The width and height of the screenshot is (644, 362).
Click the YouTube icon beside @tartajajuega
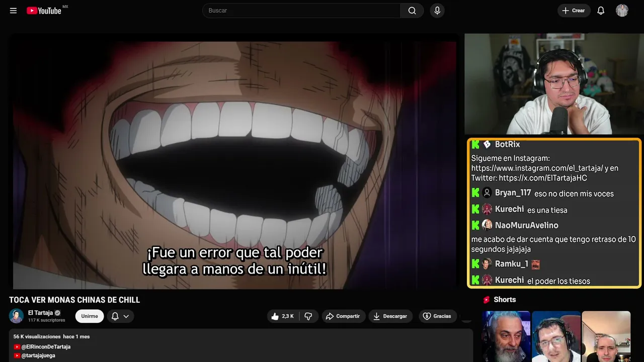click(17, 355)
